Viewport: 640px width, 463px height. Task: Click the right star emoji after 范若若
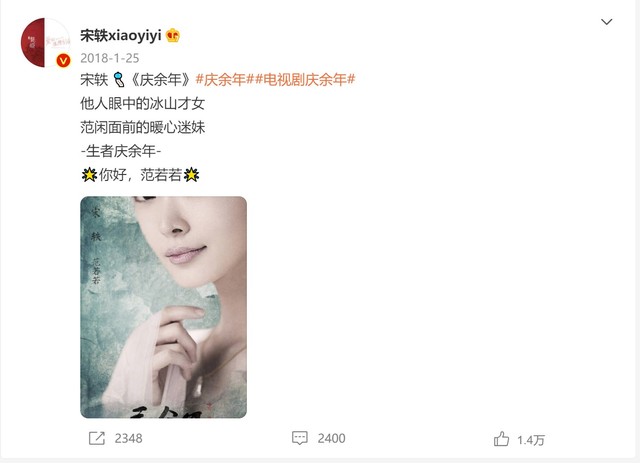(x=191, y=175)
